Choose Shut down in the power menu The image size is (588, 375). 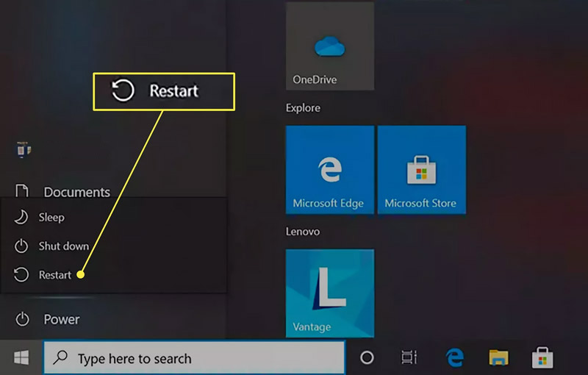point(114,246)
